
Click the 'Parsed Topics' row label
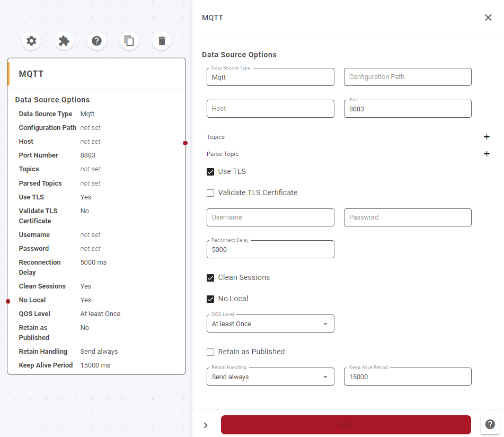tap(40, 183)
